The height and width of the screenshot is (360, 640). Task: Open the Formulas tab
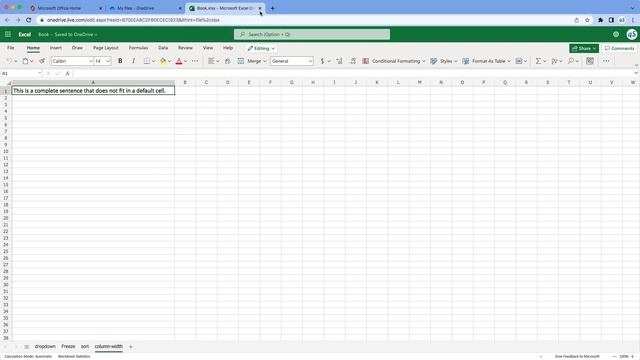(x=138, y=48)
